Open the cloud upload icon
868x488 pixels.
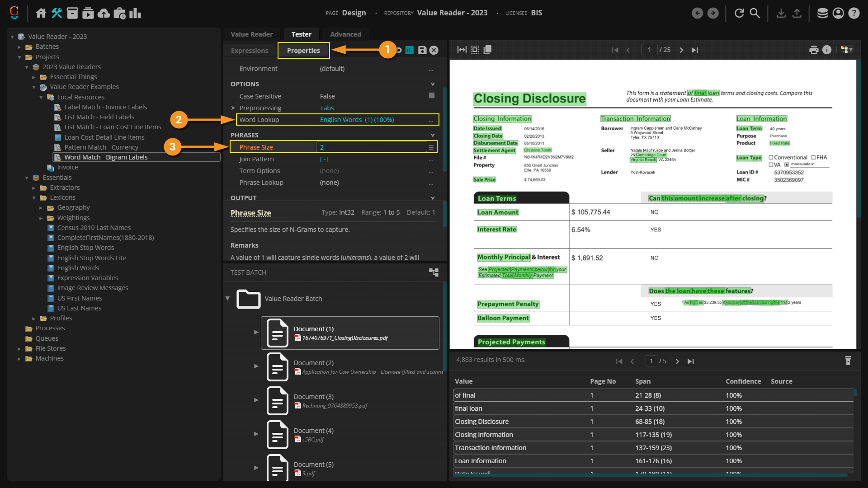104,13
